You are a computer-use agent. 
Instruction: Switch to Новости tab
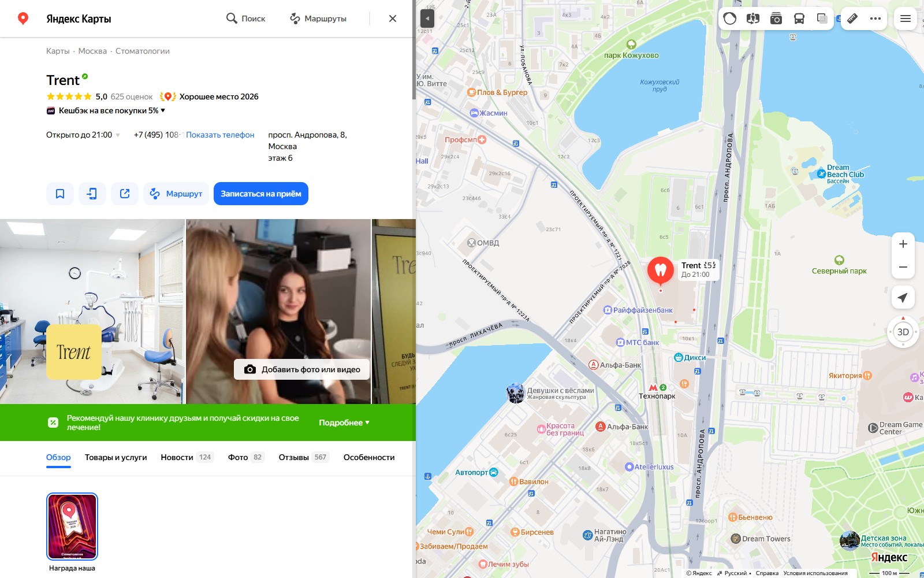[187, 457]
